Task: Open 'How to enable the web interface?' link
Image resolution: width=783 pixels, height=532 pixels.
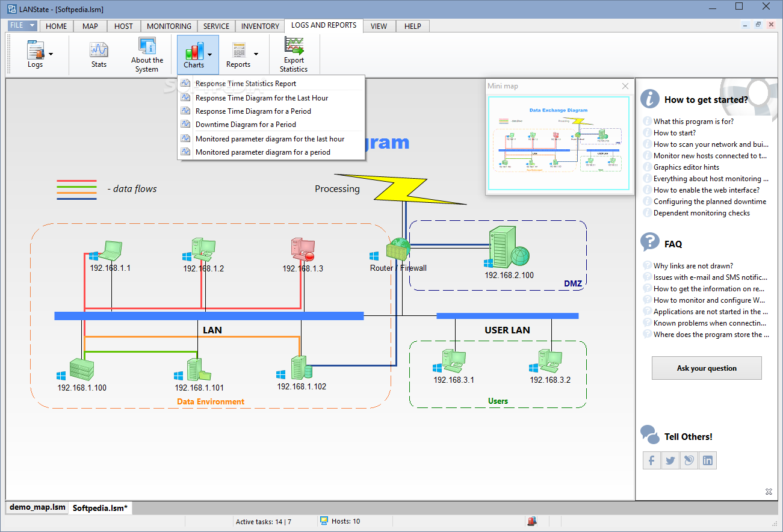Action: click(x=707, y=190)
